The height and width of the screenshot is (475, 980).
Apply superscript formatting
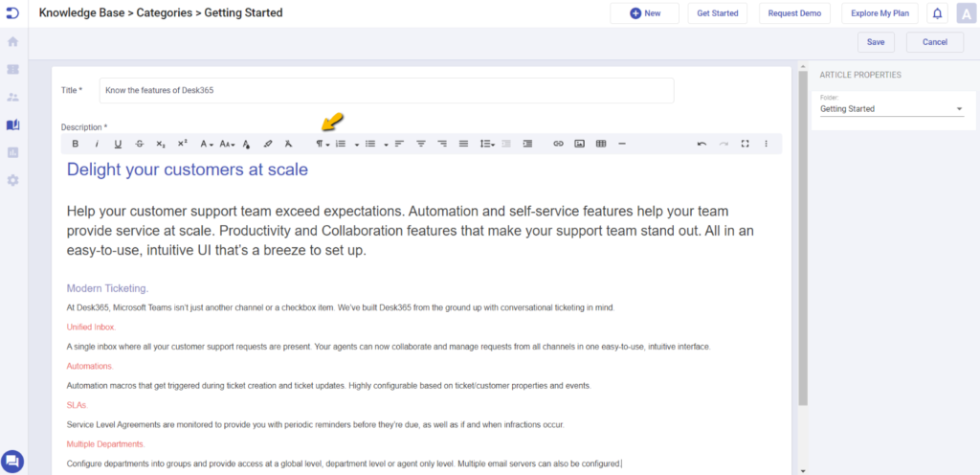point(182,144)
